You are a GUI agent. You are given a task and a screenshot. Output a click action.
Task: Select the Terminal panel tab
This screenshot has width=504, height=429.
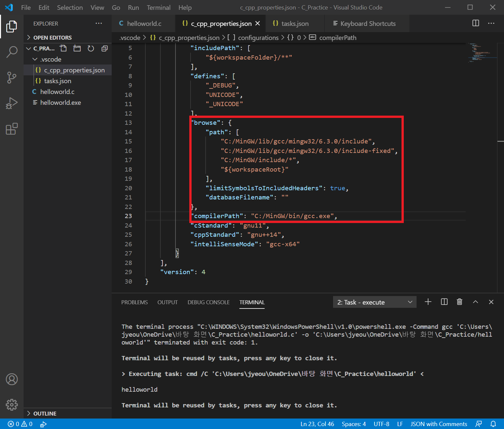[252, 302]
